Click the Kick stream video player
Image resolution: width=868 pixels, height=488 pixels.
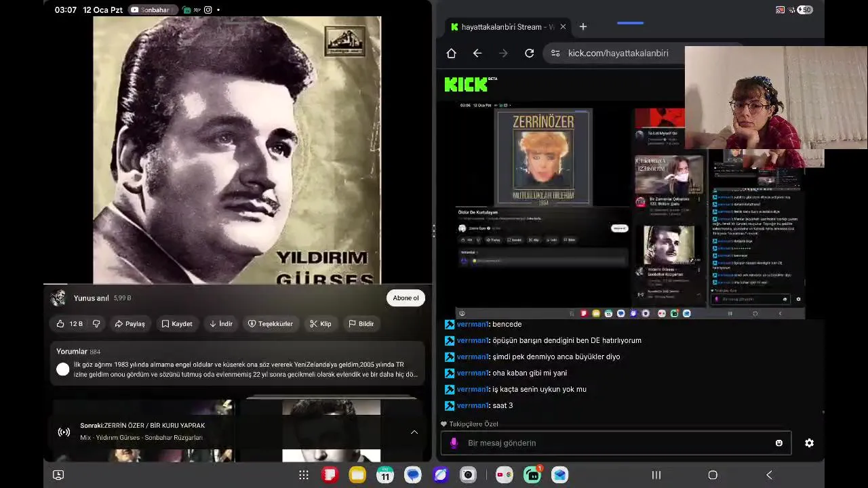630,209
